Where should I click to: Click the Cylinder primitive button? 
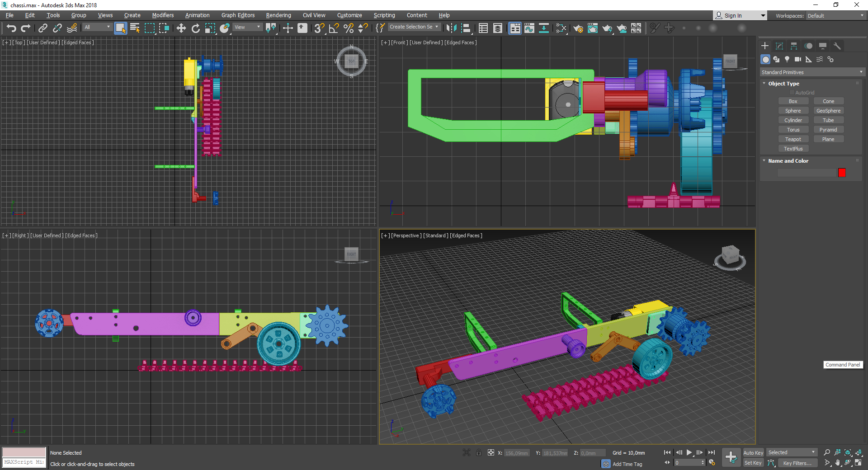click(793, 120)
